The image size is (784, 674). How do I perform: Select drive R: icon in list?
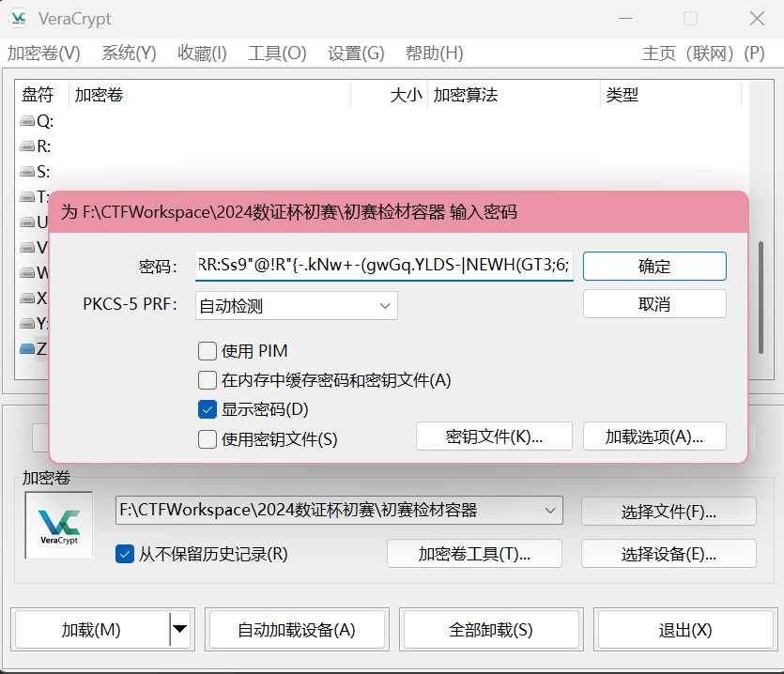point(27,146)
